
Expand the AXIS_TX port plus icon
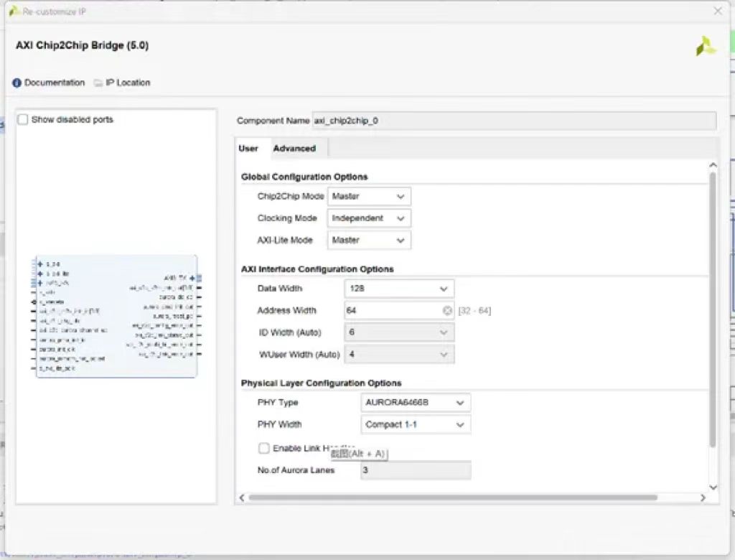[192, 278]
